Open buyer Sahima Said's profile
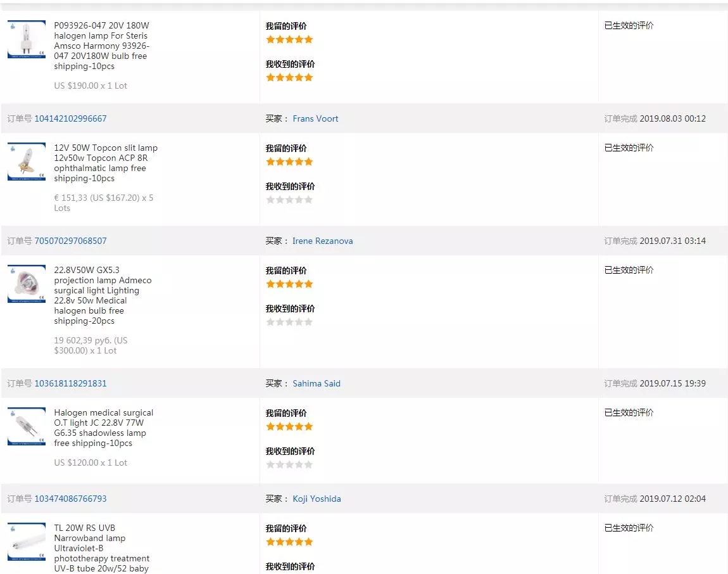This screenshot has height=574, width=728. coord(317,383)
